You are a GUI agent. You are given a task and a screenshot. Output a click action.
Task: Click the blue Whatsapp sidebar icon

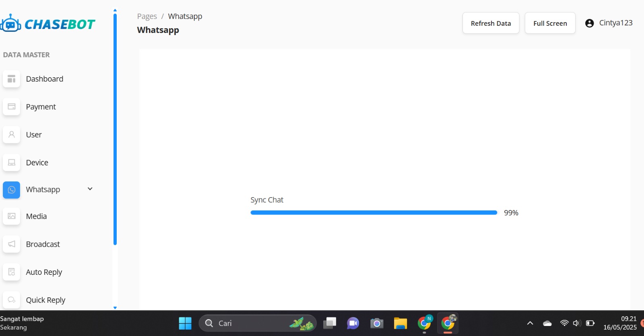[x=11, y=190]
